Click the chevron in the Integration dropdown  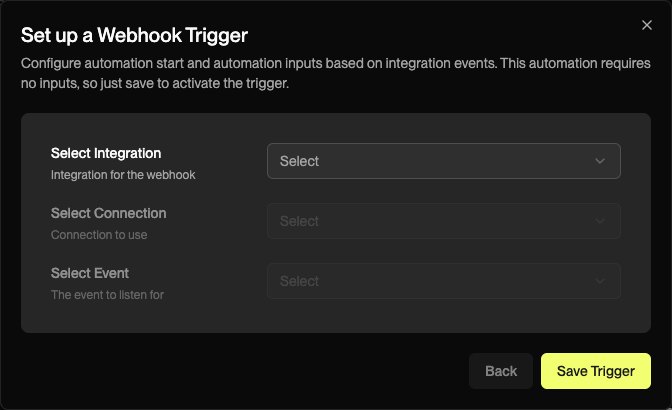(x=600, y=161)
